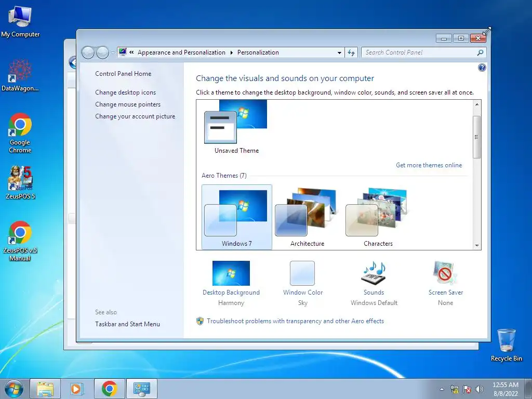Click the Action Center flag icon
Screen dimensions: 532x399
coord(467,389)
